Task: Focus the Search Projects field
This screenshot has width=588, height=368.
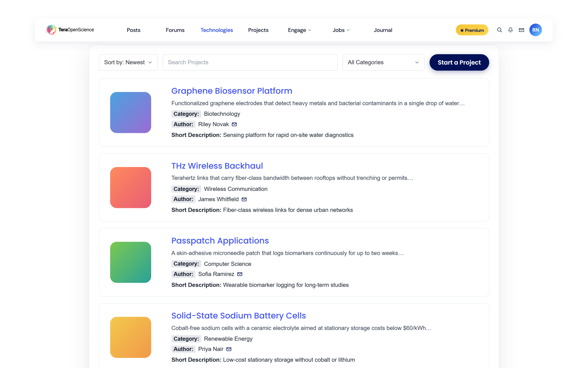Action: click(250, 62)
